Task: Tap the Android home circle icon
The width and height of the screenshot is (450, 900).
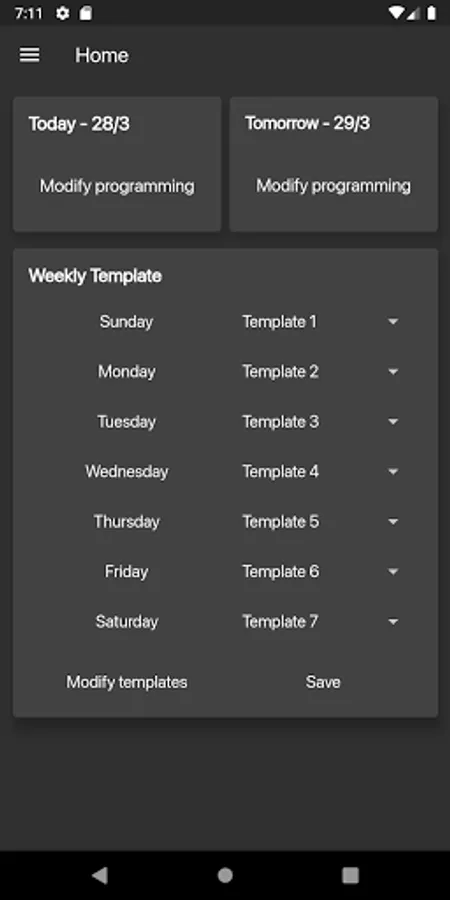Action: pos(225,875)
